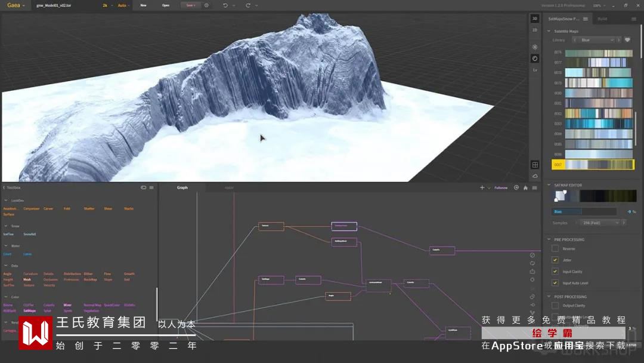Viewport: 644px width, 363px height.
Task: Toggle Input Auto Level checkbox
Action: [x=555, y=283]
